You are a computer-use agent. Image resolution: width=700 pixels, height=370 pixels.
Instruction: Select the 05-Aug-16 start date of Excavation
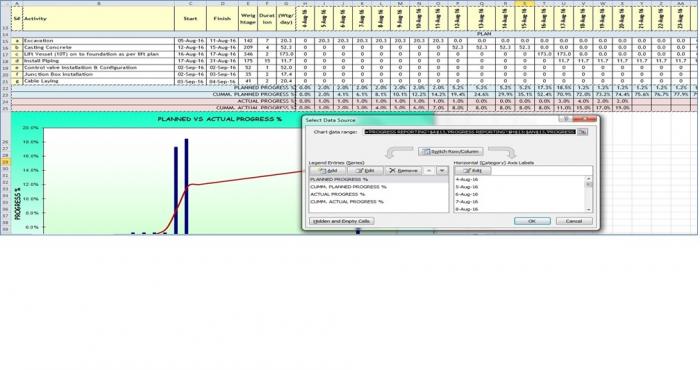click(x=191, y=41)
